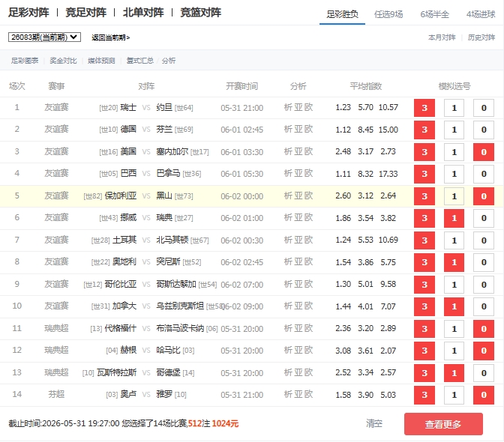Open the 析 analysis link for match 1

pos(288,108)
